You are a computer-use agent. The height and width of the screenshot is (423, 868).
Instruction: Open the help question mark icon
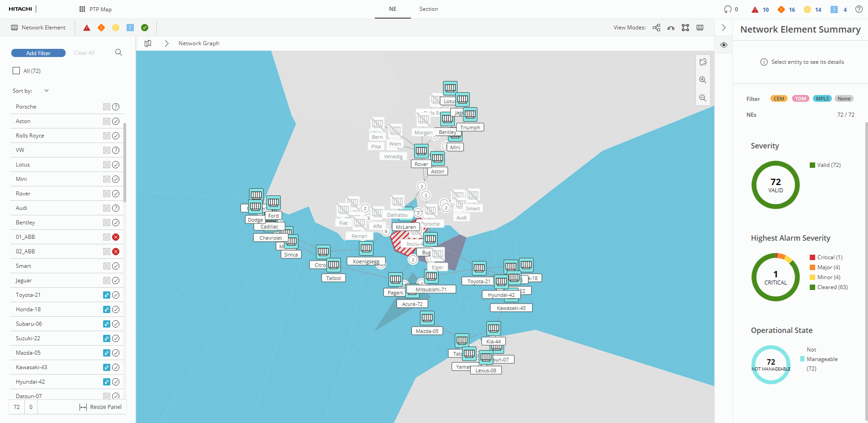(859, 9)
